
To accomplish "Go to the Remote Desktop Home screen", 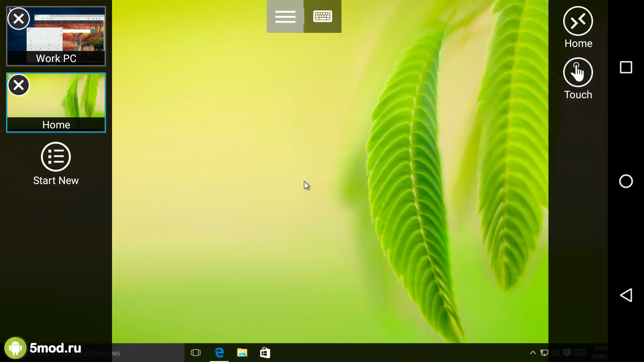I will 578,27.
